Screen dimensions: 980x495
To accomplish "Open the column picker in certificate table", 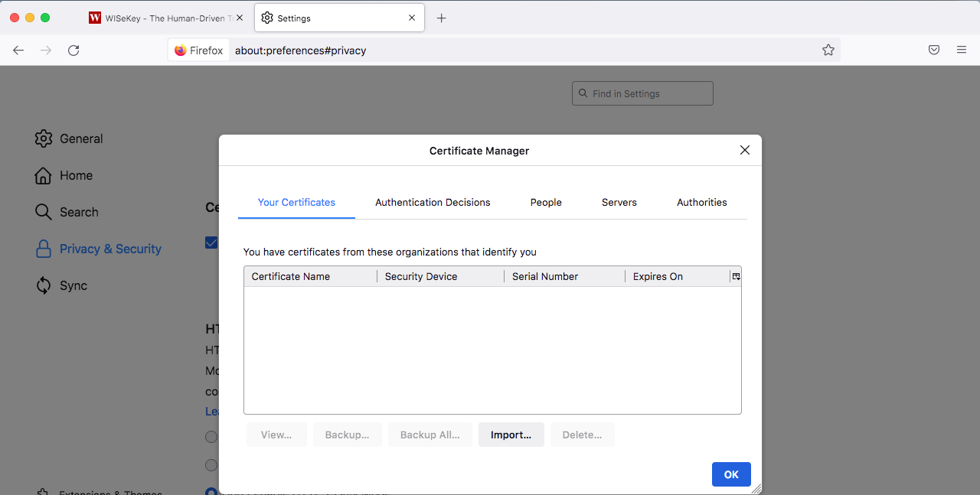I will pos(736,276).
